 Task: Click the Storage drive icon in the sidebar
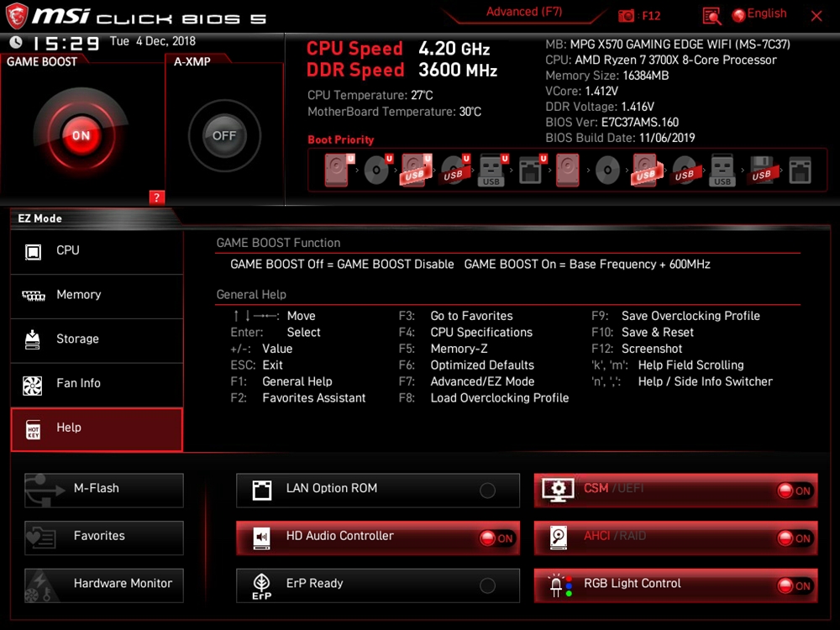coord(32,339)
